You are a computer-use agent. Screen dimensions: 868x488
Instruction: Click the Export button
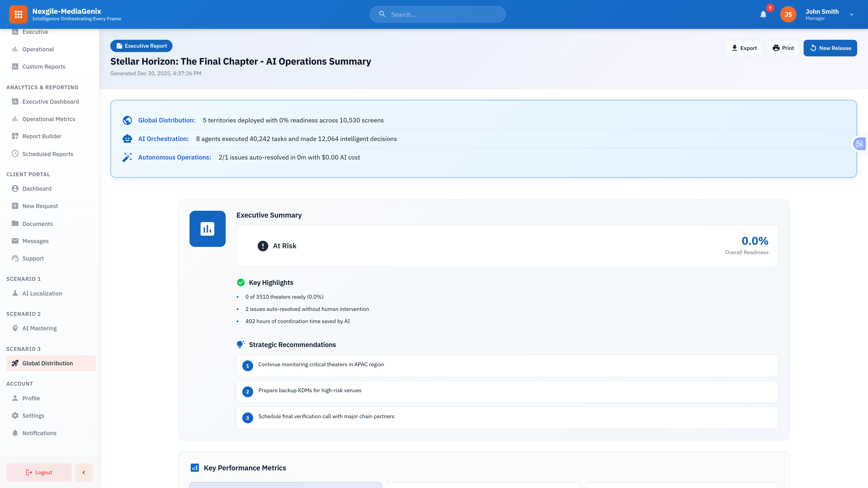[x=744, y=48]
